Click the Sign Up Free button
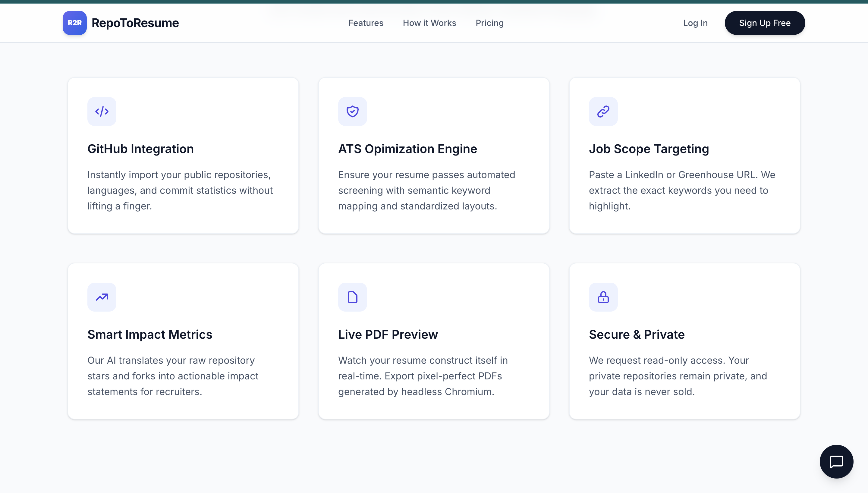The height and width of the screenshot is (493, 868). (x=765, y=23)
